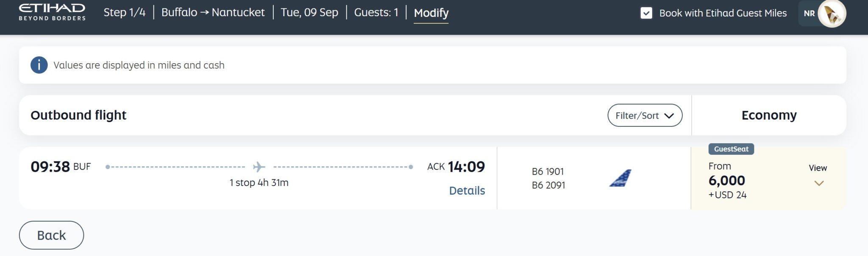Expand the View fare chevron
The width and height of the screenshot is (868, 256).
tap(819, 183)
